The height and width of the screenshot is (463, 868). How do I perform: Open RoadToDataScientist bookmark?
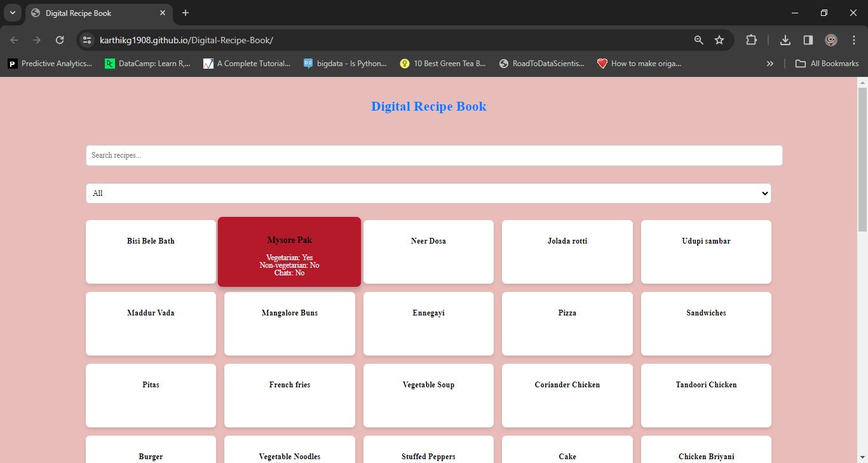pyautogui.click(x=542, y=64)
